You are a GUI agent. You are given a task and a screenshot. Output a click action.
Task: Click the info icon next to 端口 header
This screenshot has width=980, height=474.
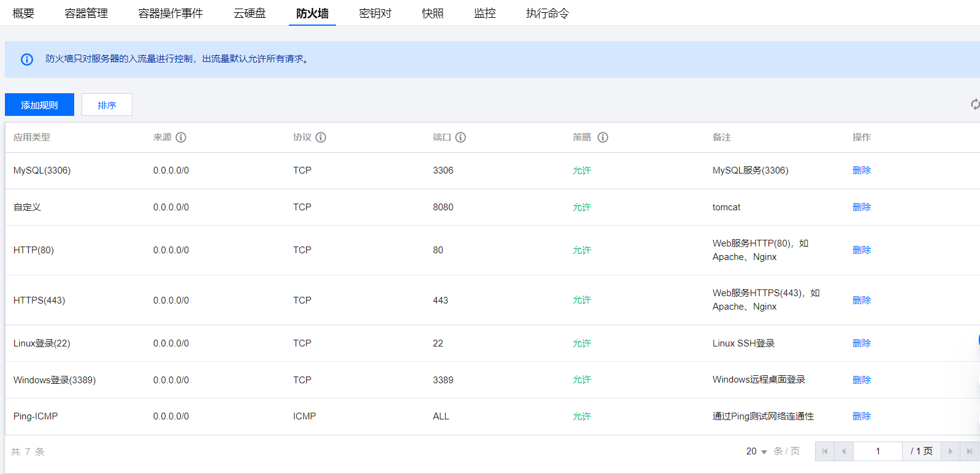[x=461, y=137]
